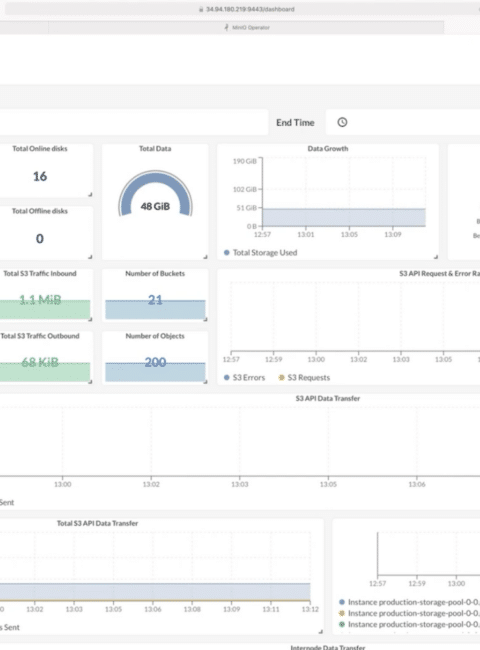Click the Number of Buckets value 21
The image size is (480, 650).
tap(155, 300)
